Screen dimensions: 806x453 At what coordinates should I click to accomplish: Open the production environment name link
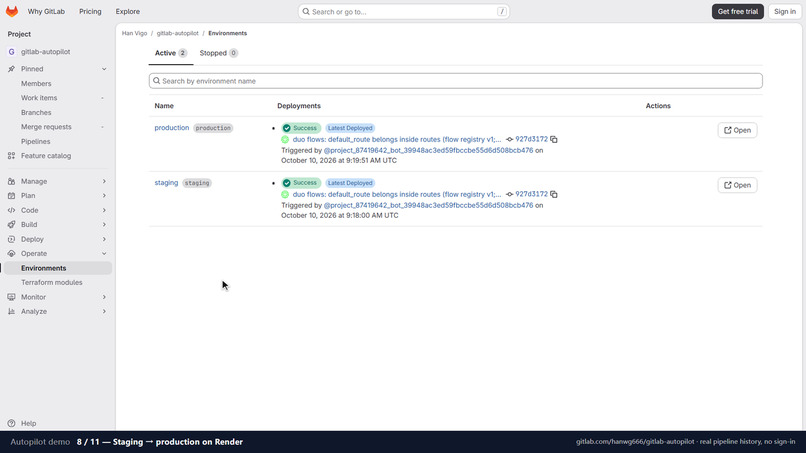click(x=172, y=128)
